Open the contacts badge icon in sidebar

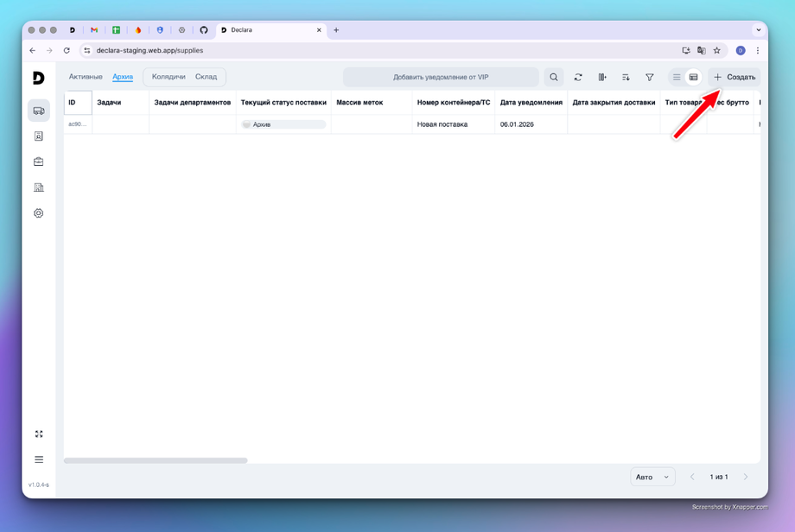click(x=39, y=136)
